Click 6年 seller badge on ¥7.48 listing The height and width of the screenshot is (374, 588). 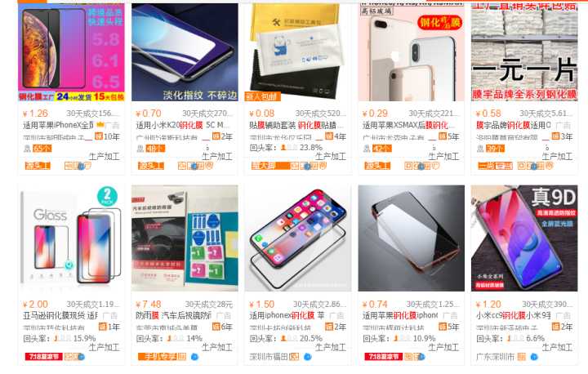[222, 327]
